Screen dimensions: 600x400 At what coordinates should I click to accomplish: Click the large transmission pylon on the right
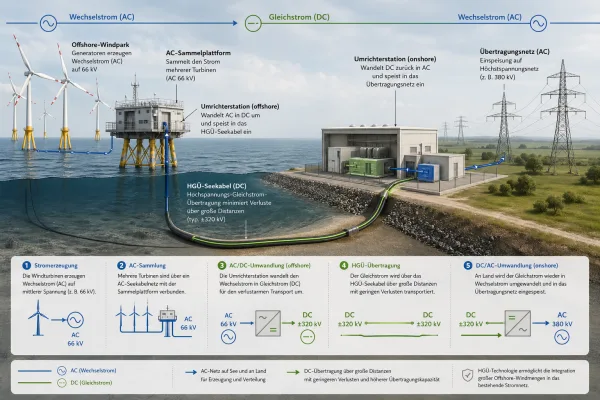(562, 117)
